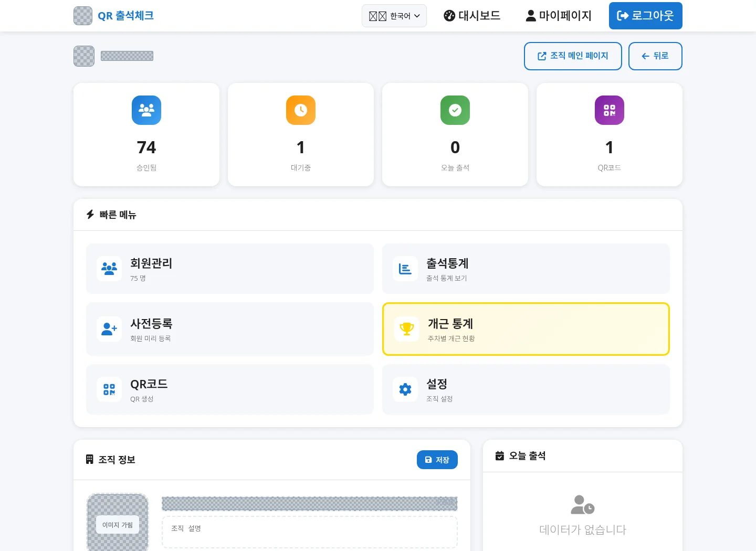Click the 조직 설명 description field
Screen dimensions: 756x551
tap(310, 532)
